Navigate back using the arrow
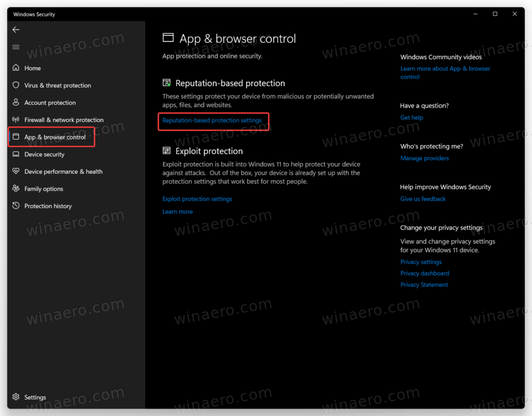Viewport: 532px width, 416px height. 15,29
